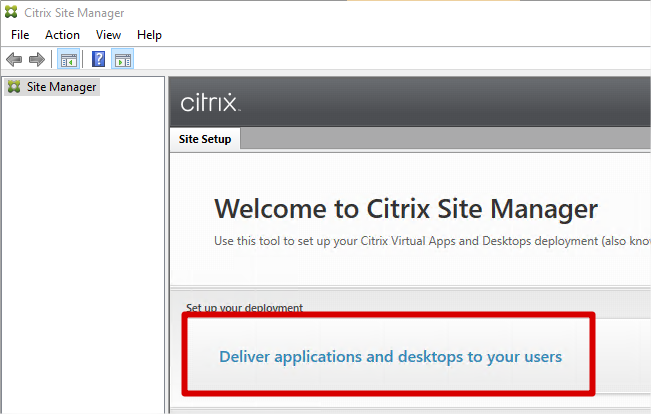Select the Site Setup tab
The height and width of the screenshot is (414, 651).
click(205, 139)
